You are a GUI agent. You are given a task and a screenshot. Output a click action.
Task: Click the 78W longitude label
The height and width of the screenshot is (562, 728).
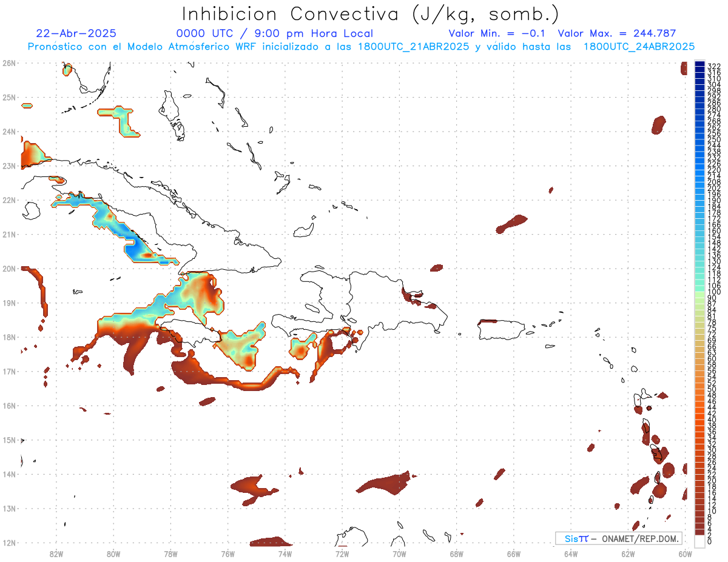(170, 554)
